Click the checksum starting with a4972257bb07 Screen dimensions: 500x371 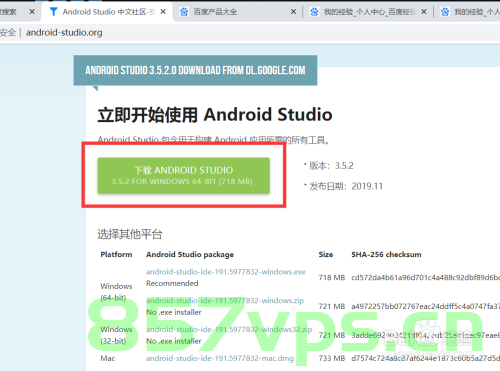tap(426, 306)
